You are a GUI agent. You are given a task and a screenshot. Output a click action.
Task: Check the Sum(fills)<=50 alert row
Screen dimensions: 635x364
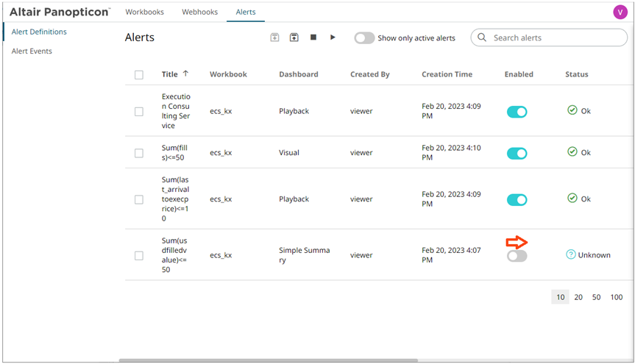139,153
